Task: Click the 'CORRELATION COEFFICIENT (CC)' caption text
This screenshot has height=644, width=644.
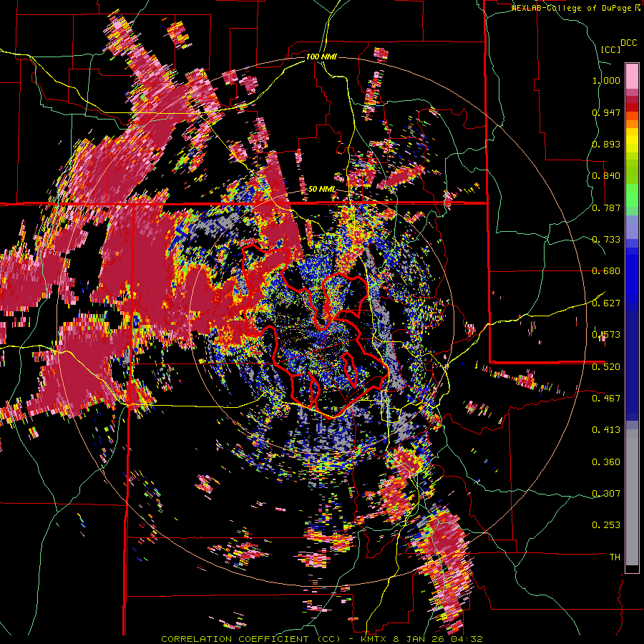Action: [x=251, y=639]
